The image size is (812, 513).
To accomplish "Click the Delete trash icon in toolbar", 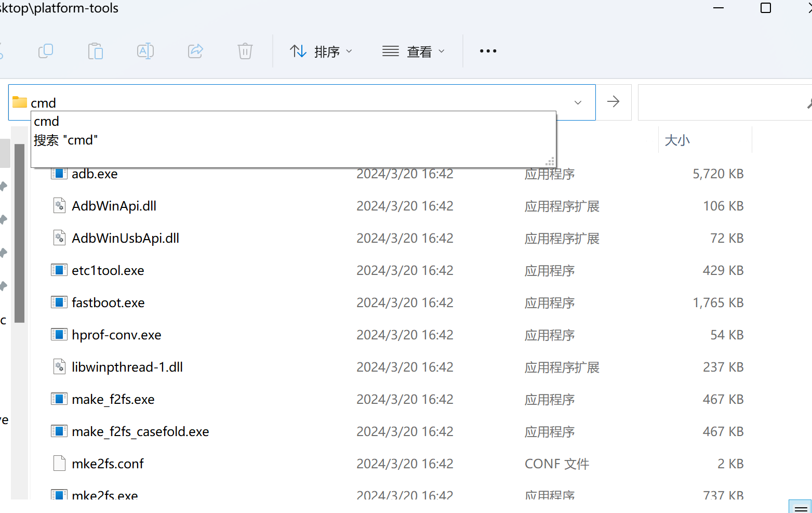I will [x=245, y=51].
